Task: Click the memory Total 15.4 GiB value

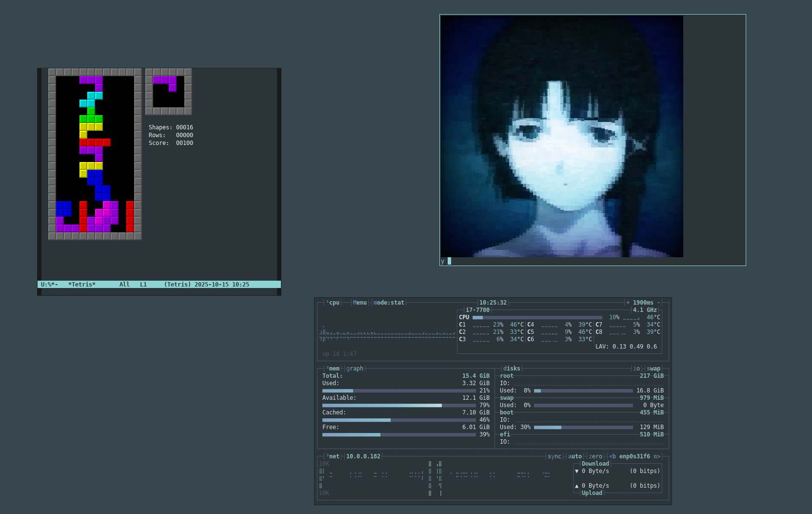Action: (x=476, y=376)
